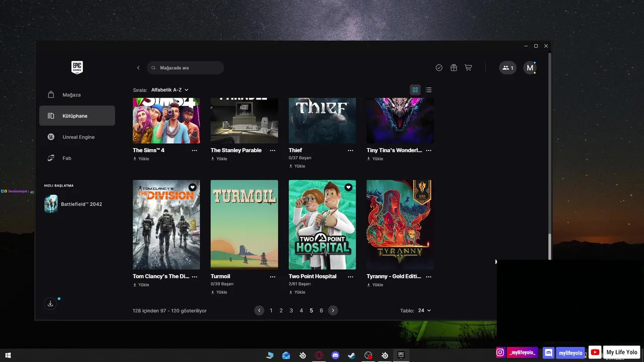Open the Thief cover thumbnail

(x=322, y=121)
